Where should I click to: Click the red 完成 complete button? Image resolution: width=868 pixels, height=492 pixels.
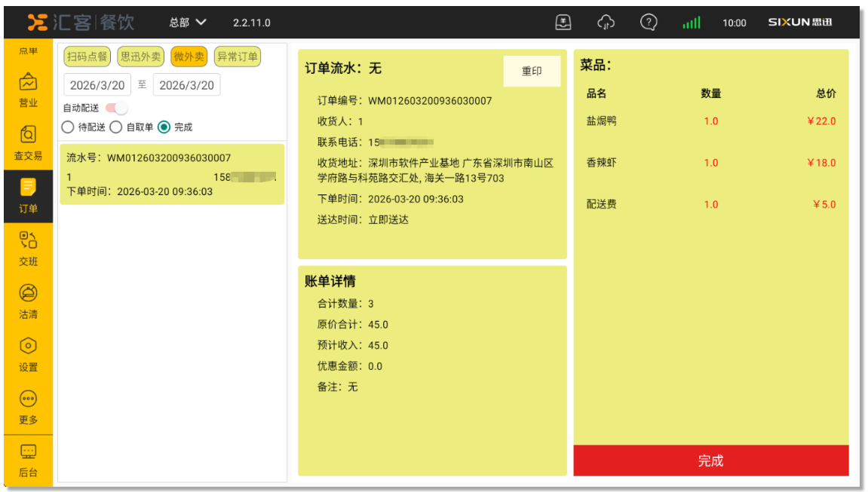click(x=710, y=460)
